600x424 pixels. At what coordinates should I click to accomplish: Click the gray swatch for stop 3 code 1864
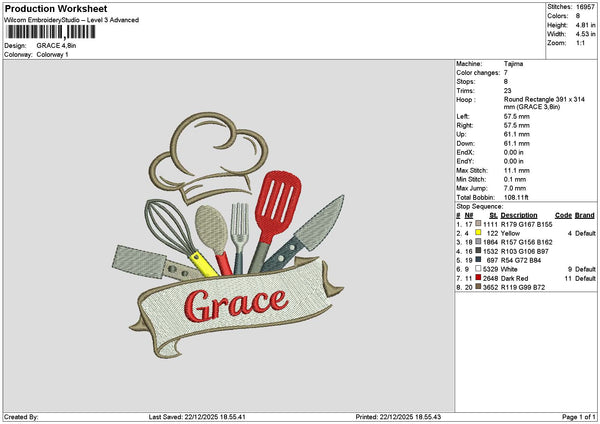pos(478,241)
